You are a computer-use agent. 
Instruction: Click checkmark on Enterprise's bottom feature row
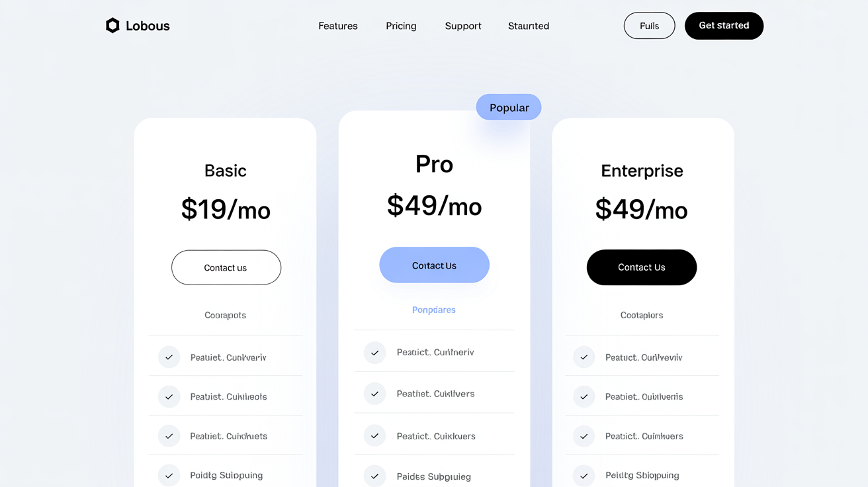[584, 475]
